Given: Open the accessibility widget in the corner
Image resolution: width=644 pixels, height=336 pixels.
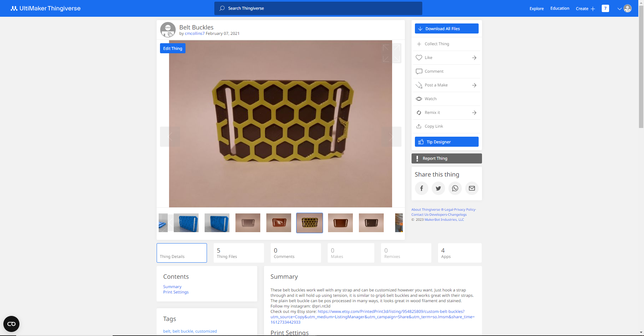Looking at the screenshot, I should point(11,324).
